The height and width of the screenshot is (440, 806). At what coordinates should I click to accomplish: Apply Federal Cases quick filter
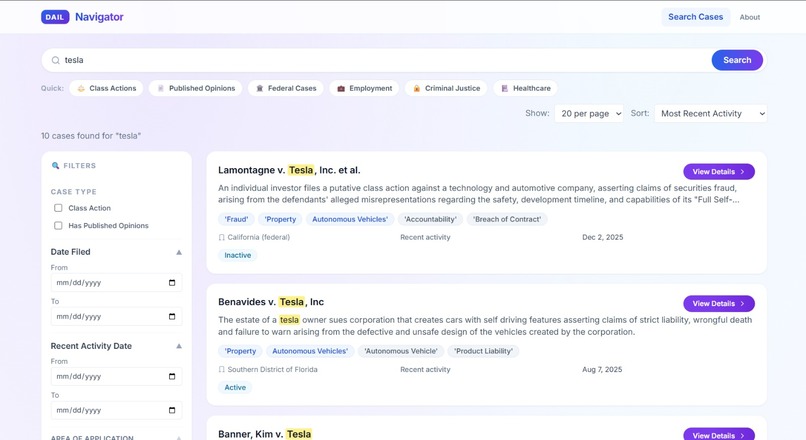285,88
